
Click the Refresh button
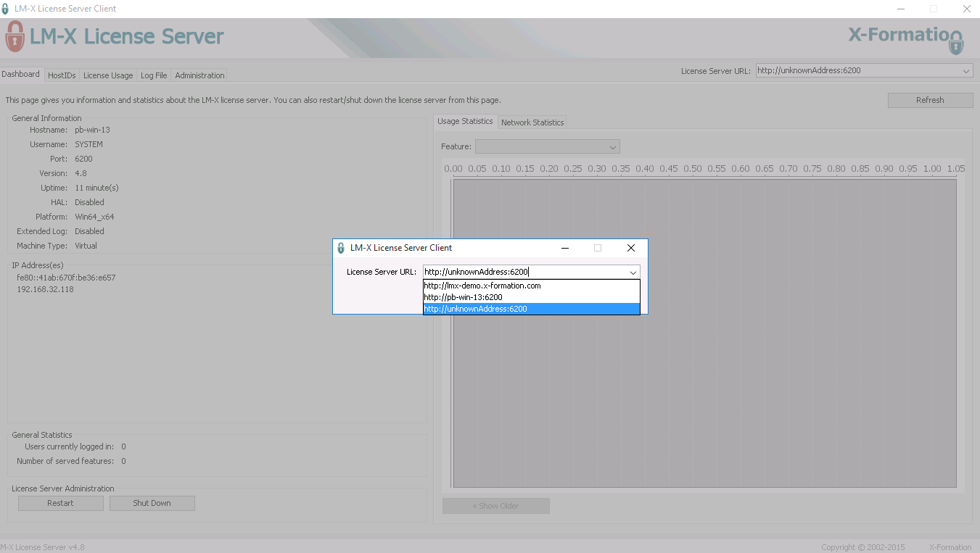tap(930, 100)
